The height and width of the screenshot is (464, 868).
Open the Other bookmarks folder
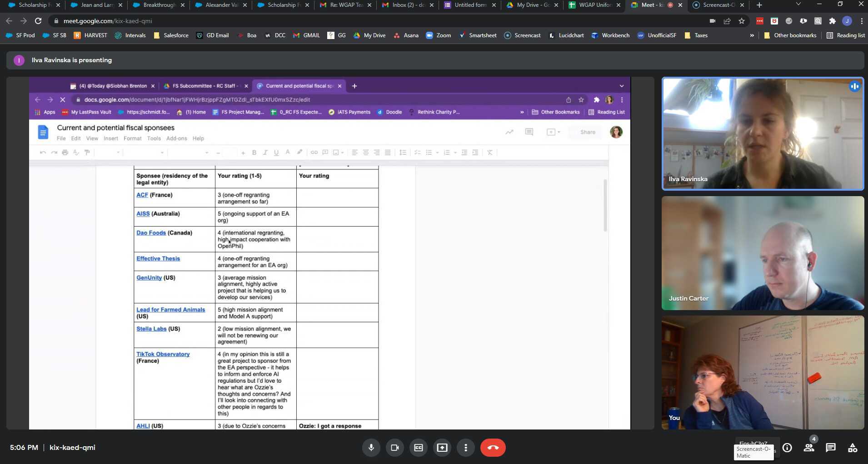click(790, 35)
